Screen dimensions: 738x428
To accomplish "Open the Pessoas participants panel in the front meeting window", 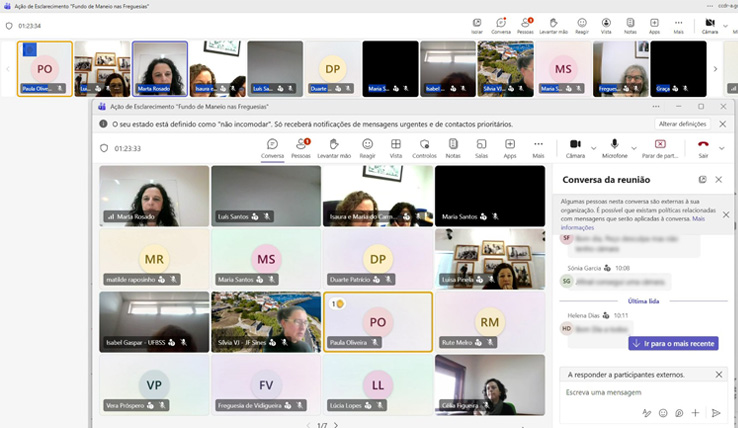I will point(300,148).
